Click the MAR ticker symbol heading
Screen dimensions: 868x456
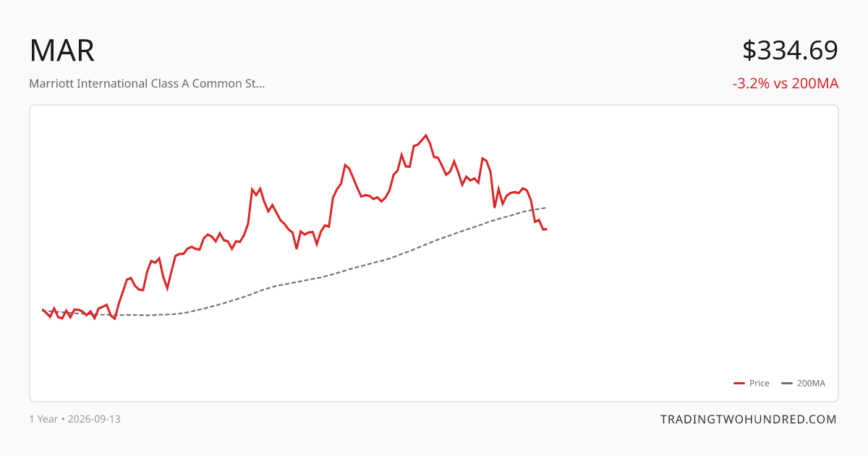pyautogui.click(x=62, y=51)
